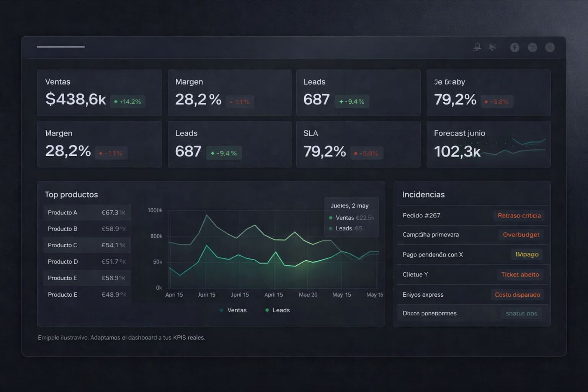Click the user avatar icon top right
This screenshot has width=588, height=392.
[550, 47]
